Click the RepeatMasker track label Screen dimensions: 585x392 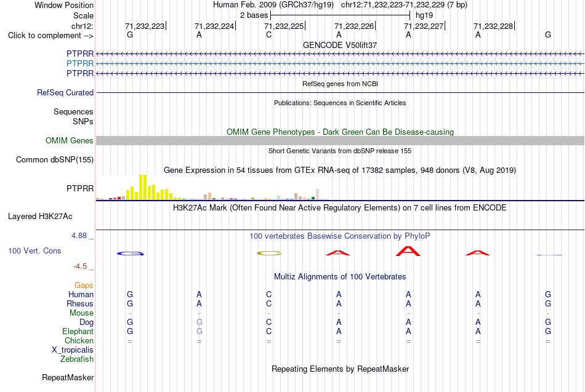click(x=68, y=378)
